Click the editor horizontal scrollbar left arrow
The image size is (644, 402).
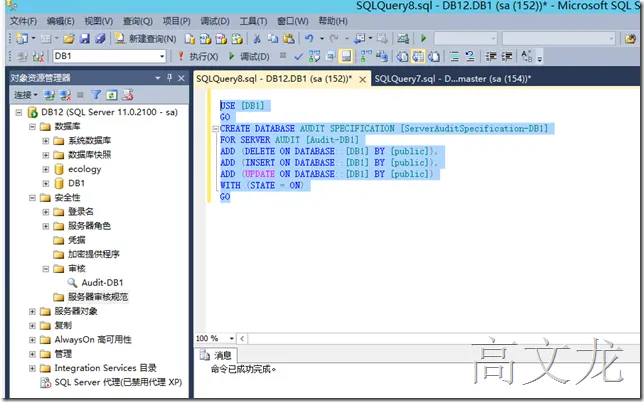point(242,338)
